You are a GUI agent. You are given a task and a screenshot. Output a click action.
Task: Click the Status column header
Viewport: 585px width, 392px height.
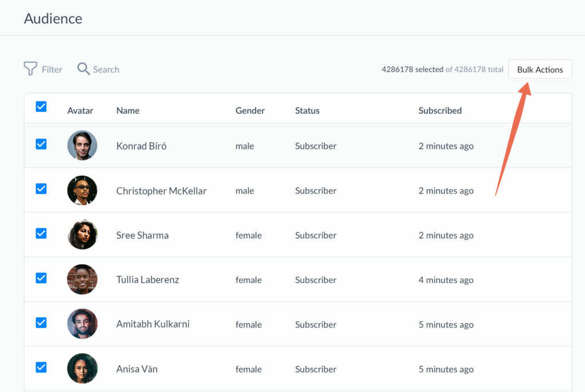tap(307, 110)
